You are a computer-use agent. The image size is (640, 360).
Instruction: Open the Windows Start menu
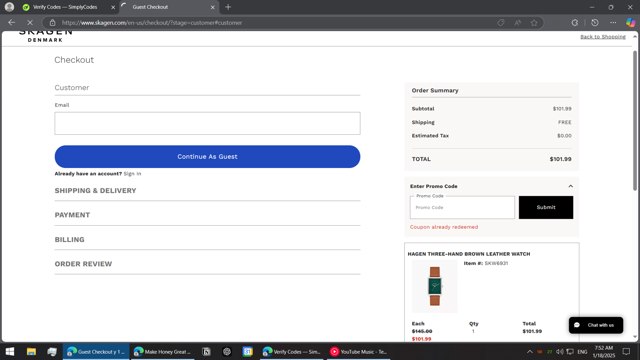[10, 351]
